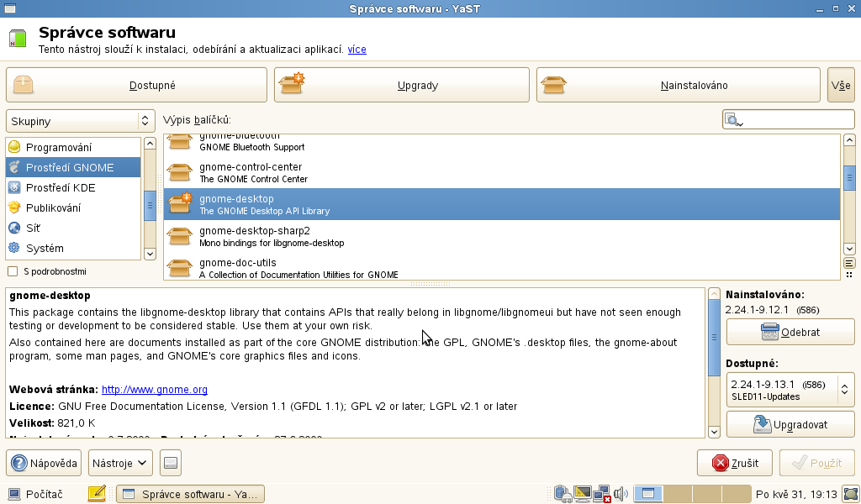Viewport: 861px width, 504px height.
Task: Click the network connection tray icon
Action: pyautogui.click(x=602, y=494)
